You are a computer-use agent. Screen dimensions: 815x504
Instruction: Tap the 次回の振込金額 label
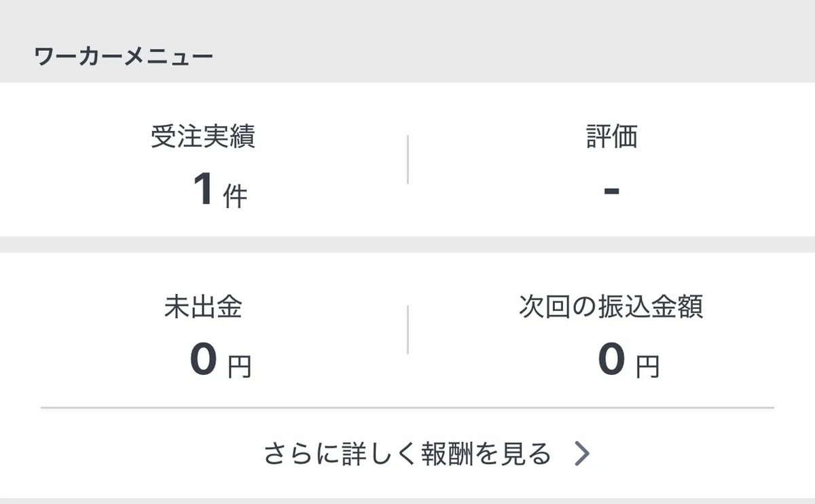pos(611,308)
